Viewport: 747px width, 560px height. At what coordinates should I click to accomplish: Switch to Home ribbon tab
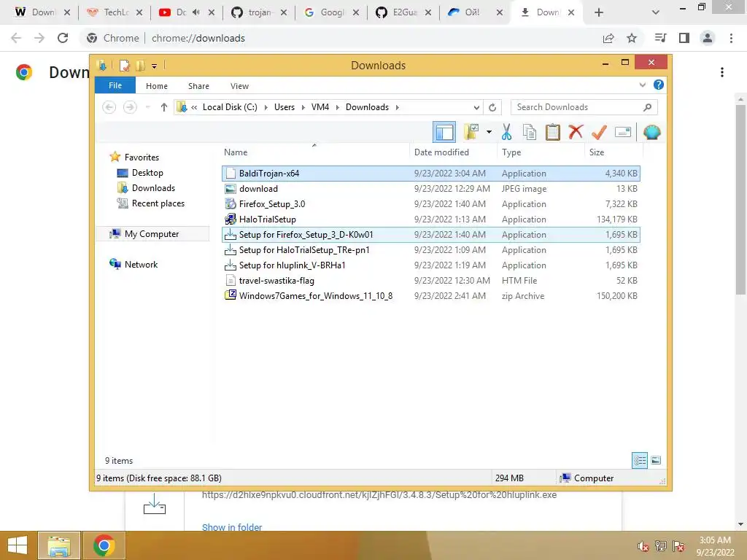[157, 86]
